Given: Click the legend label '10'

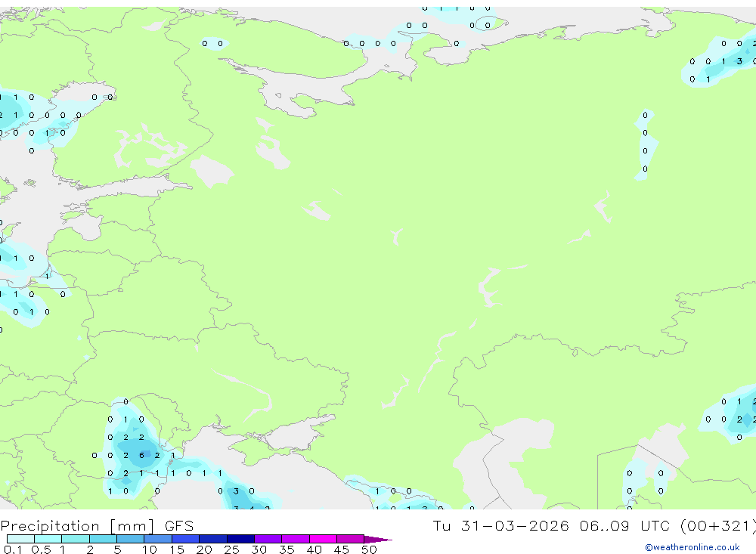Looking at the screenshot, I should click(x=150, y=549).
